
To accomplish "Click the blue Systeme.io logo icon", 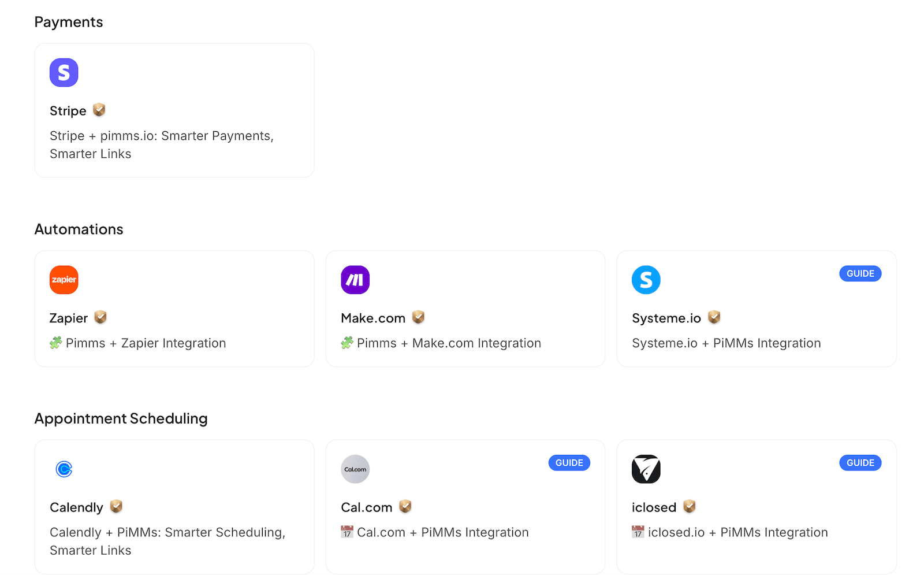I will [x=646, y=280].
